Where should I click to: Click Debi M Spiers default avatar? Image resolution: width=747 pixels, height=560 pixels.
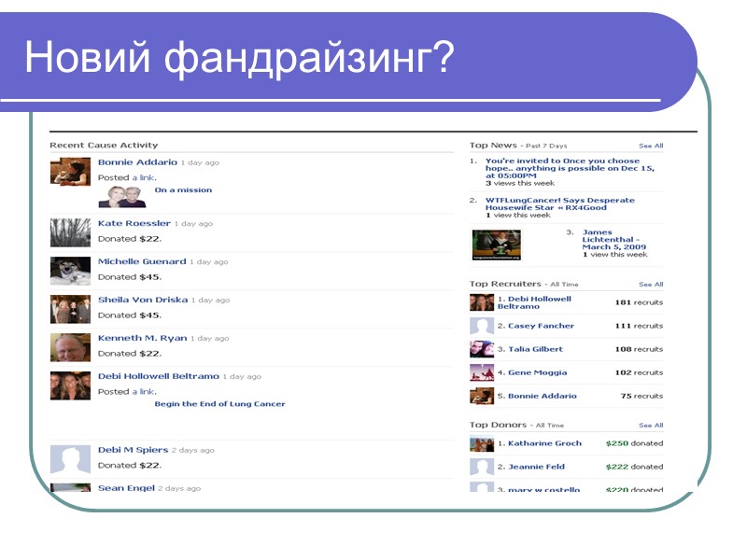click(x=71, y=459)
